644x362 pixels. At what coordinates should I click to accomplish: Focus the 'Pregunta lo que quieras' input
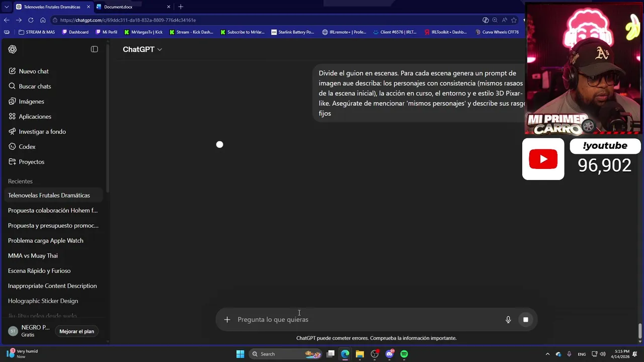(367, 320)
